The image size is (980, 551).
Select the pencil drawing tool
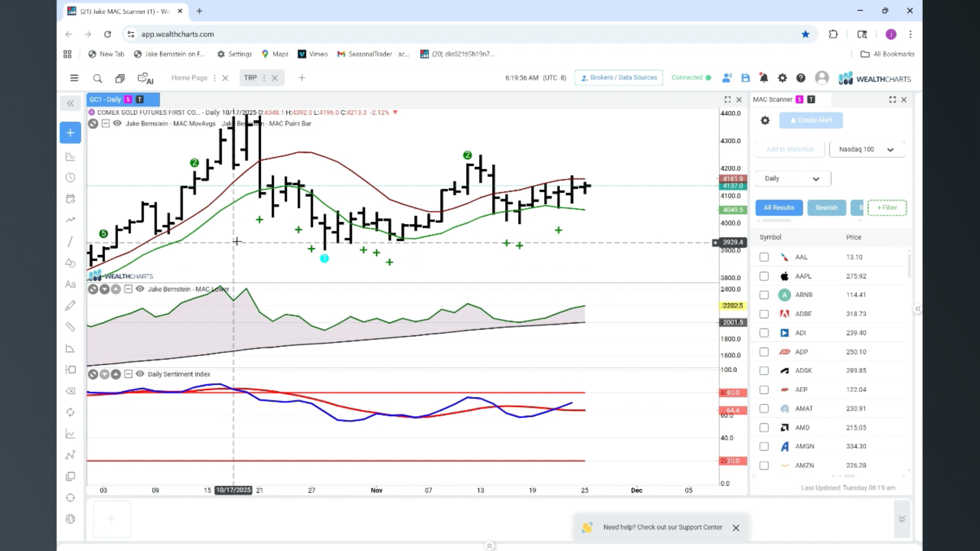(x=70, y=305)
